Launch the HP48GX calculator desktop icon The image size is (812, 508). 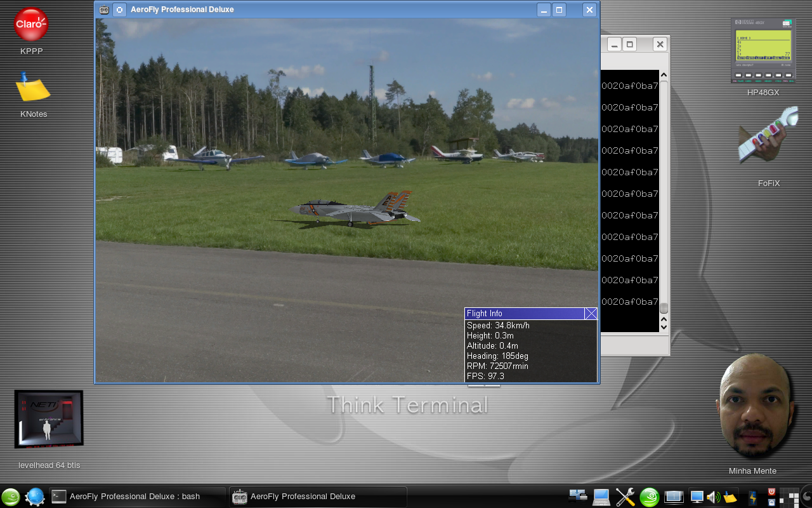tap(763, 51)
